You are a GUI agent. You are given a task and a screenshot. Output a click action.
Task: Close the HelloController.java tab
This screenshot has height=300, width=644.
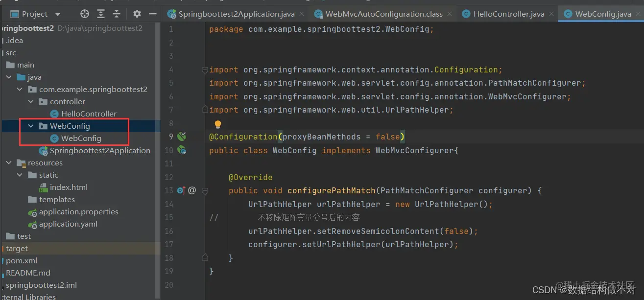(551, 14)
